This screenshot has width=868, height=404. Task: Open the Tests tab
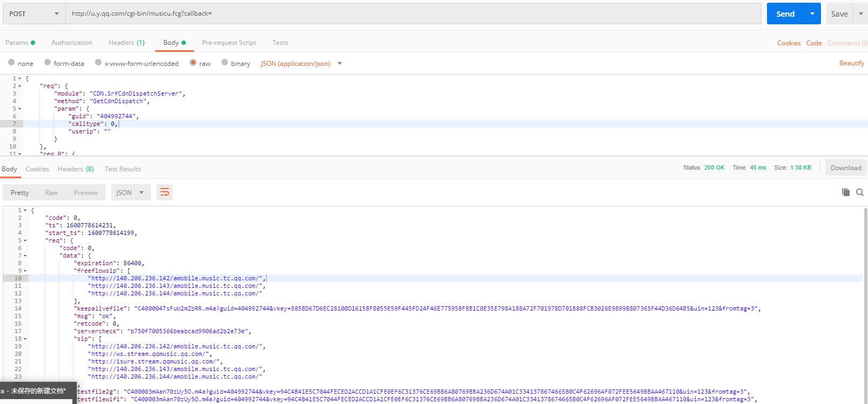(x=280, y=42)
